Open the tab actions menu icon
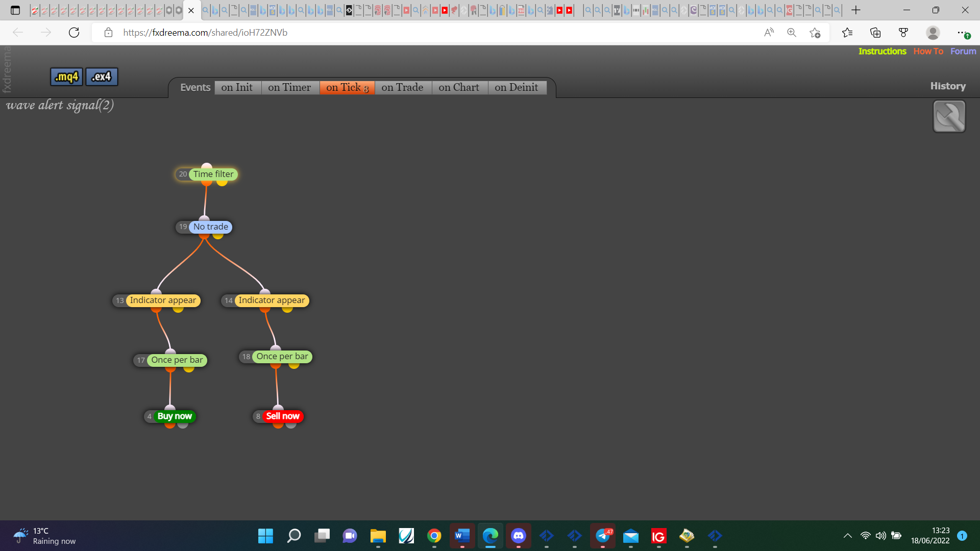Viewport: 980px width, 551px height. coord(15,10)
